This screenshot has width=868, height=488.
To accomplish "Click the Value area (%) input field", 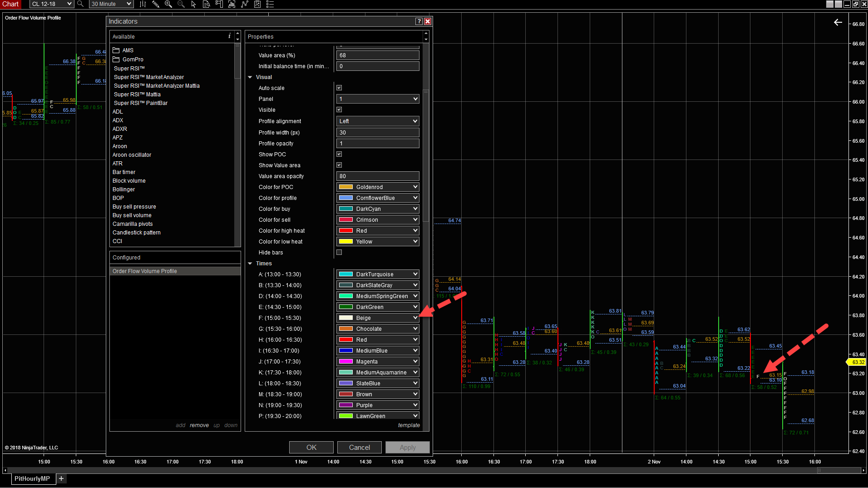I will tap(378, 55).
